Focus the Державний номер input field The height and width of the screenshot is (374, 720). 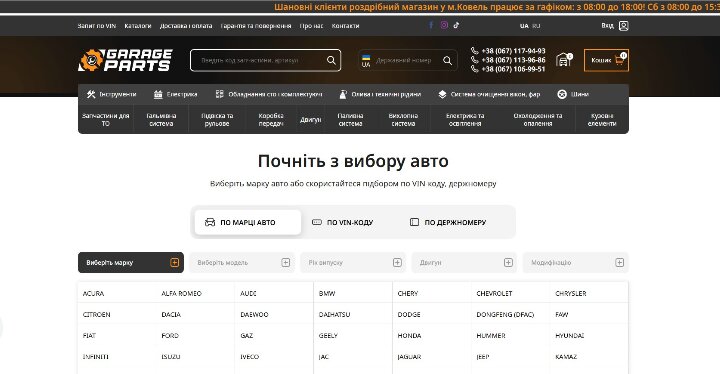(404, 60)
